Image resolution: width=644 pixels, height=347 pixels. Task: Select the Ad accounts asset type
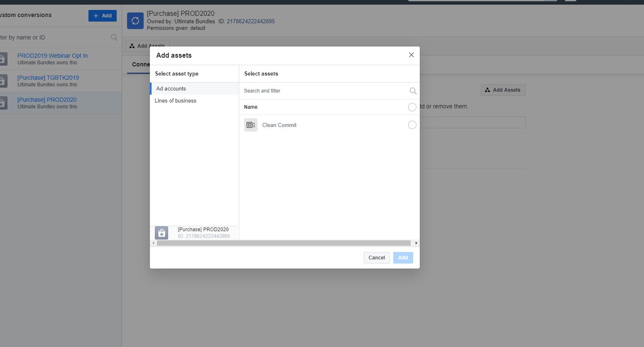point(194,88)
